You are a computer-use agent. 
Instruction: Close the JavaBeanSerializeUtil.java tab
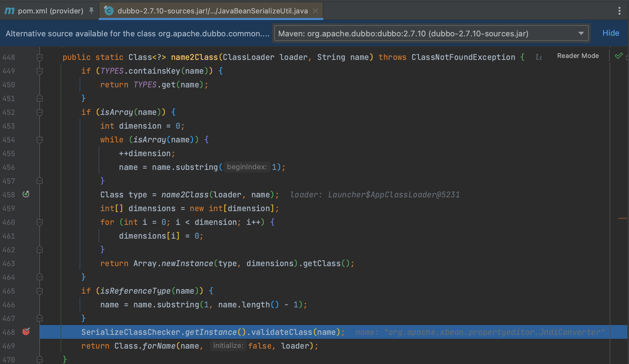[315, 11]
